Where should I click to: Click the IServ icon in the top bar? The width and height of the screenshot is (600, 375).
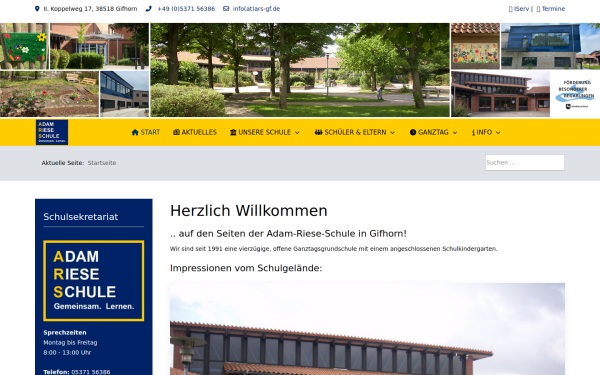tap(510, 9)
